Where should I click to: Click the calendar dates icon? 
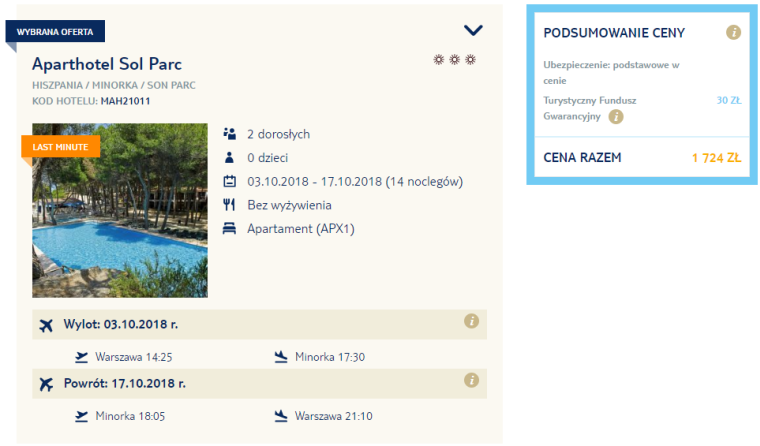[229, 181]
